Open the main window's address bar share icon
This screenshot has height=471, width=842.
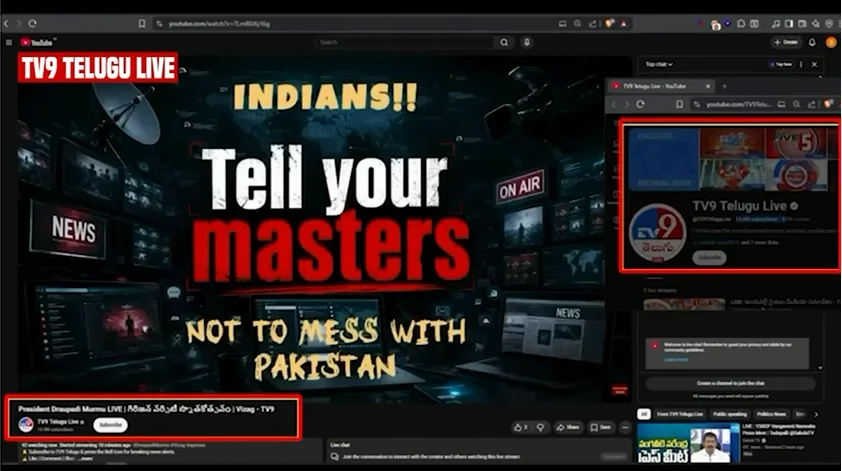tap(593, 24)
